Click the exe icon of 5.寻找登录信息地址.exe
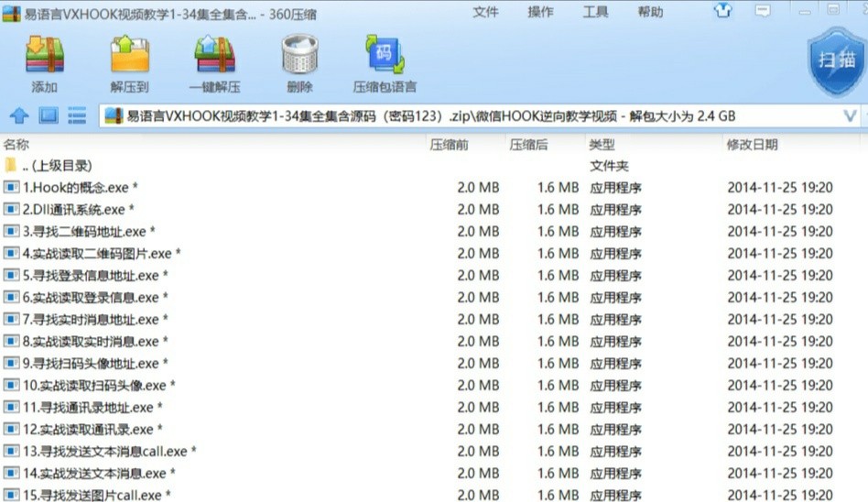 [11, 275]
